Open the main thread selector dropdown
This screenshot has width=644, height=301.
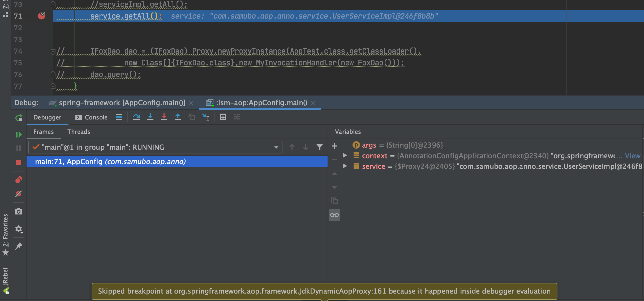coord(276,147)
